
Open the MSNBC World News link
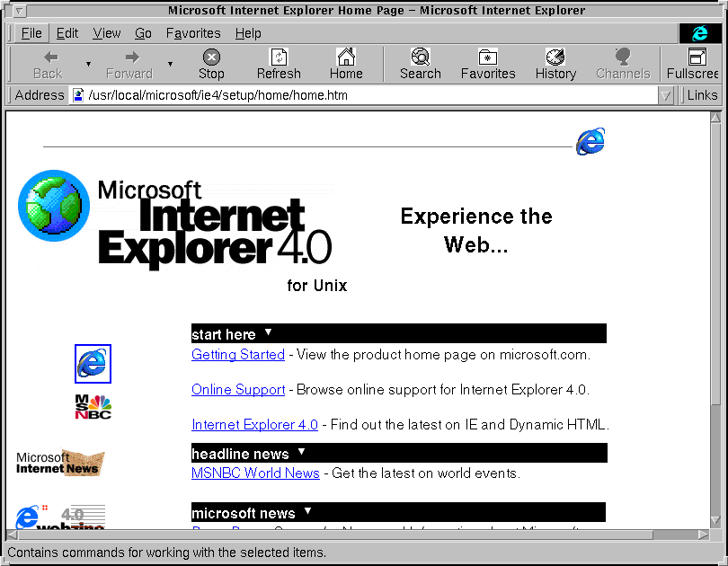click(255, 473)
